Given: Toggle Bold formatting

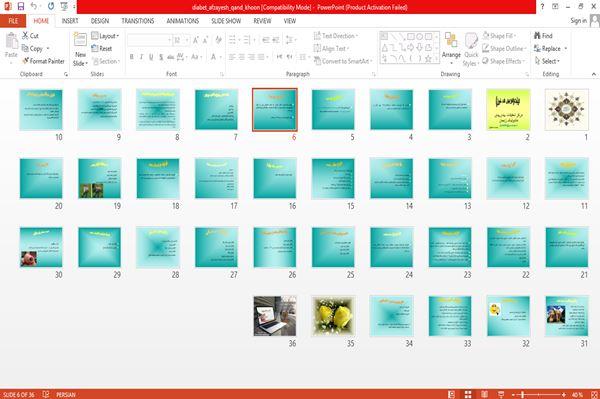Looking at the screenshot, I should [x=132, y=57].
